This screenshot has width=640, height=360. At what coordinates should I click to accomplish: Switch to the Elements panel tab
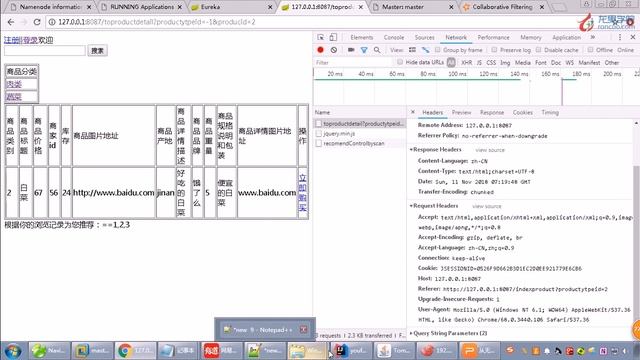point(362,37)
